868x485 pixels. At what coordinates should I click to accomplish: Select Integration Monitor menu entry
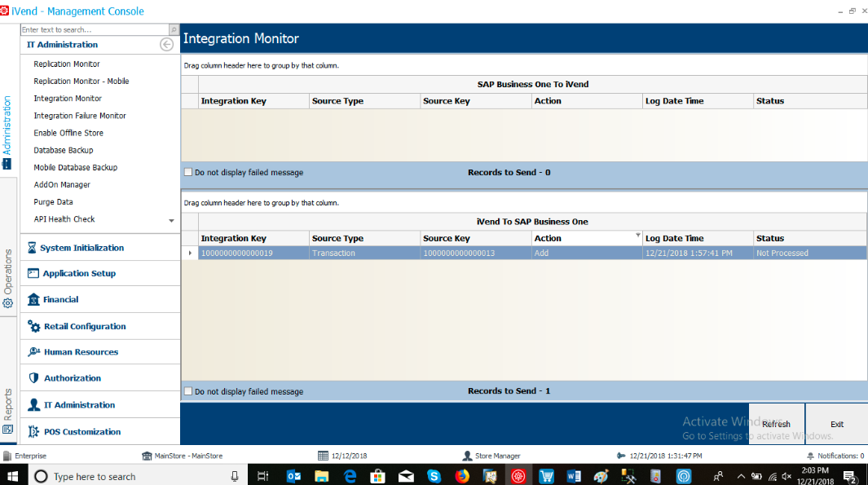[x=68, y=98]
